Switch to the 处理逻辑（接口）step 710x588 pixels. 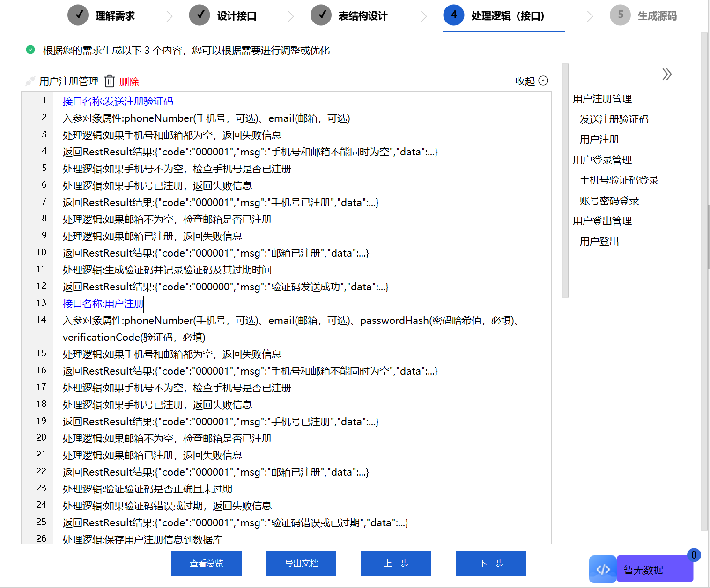[x=503, y=15]
